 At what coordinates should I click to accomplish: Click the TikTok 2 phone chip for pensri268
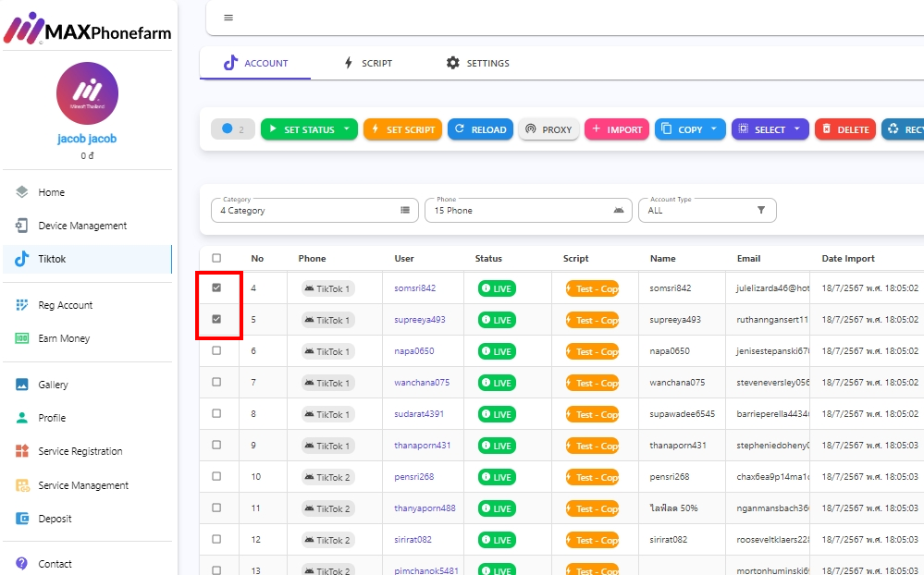[327, 477]
